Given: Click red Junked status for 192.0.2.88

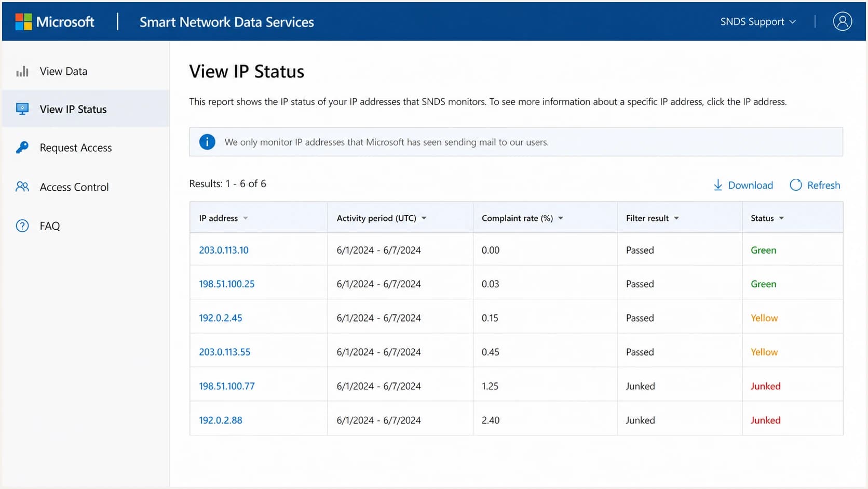Looking at the screenshot, I should pyautogui.click(x=766, y=420).
